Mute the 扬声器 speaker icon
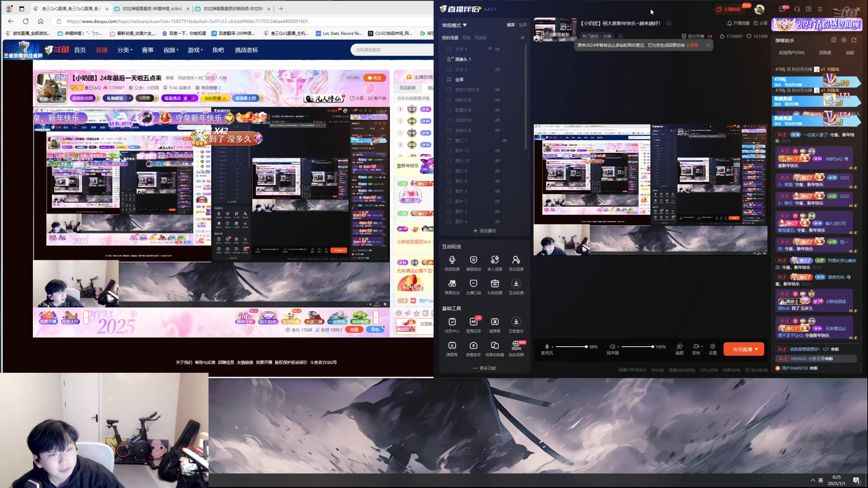The height and width of the screenshot is (488, 868). pyautogui.click(x=612, y=346)
